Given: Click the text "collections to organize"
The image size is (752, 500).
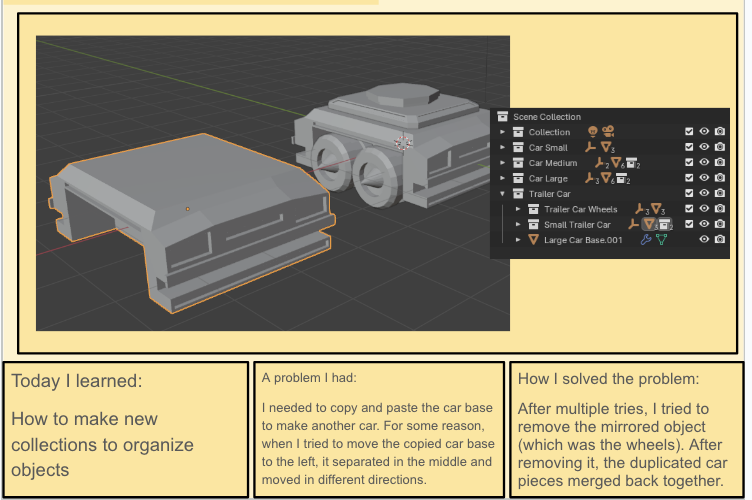Looking at the screenshot, I should click(x=102, y=445).
